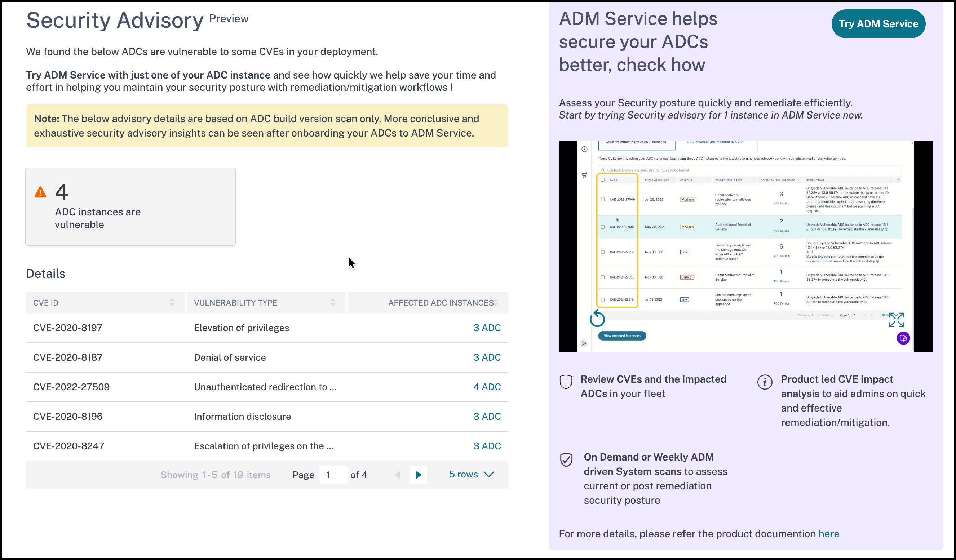The image size is (956, 560).
Task: Click the Try ADM Service button
Action: [878, 24]
